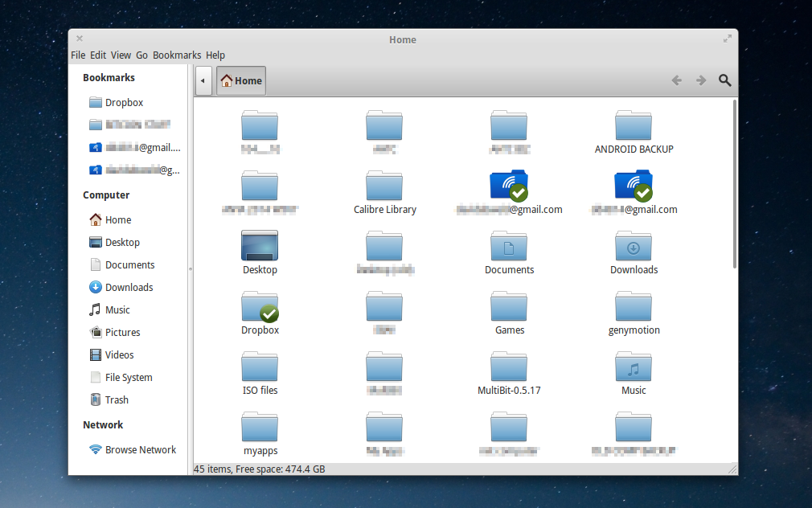Screen dimensions: 812x508
Task: Open Downloads in sidebar
Action: [121, 288]
